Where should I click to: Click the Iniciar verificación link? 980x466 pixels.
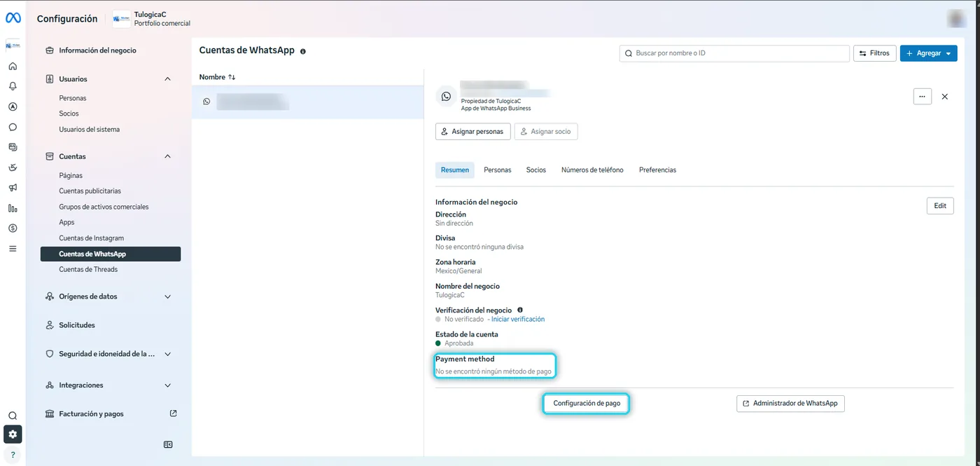[x=518, y=320]
